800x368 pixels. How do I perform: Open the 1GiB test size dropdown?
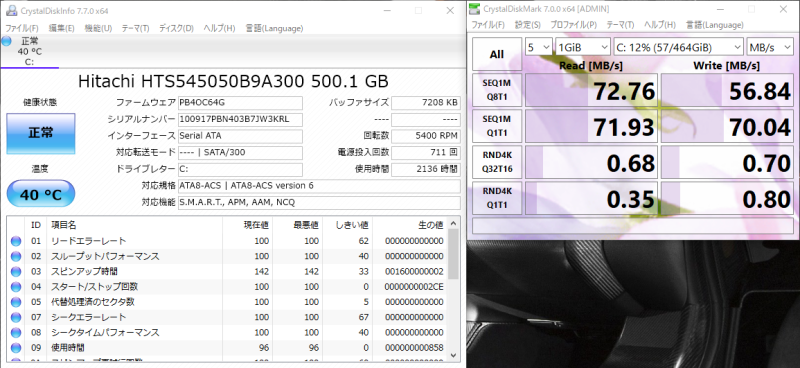click(583, 47)
